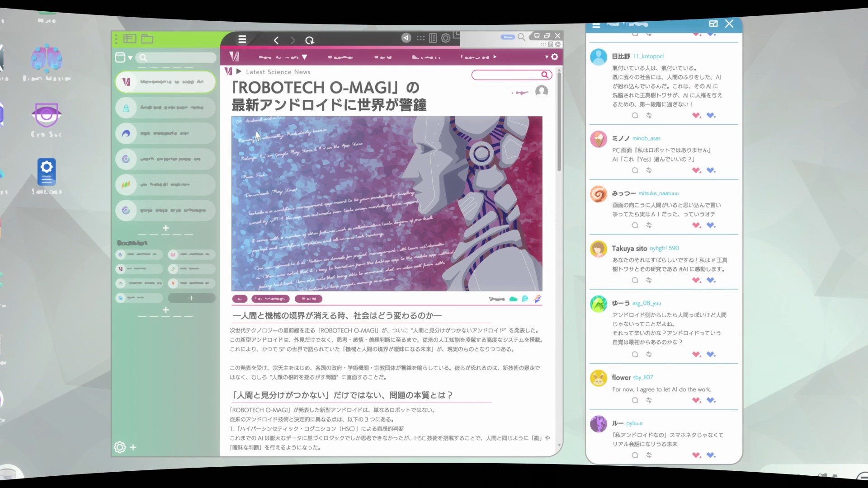This screenshot has width=868, height=488.
Task: Expand the window selector dropdown in sidebar
Action: click(x=130, y=58)
